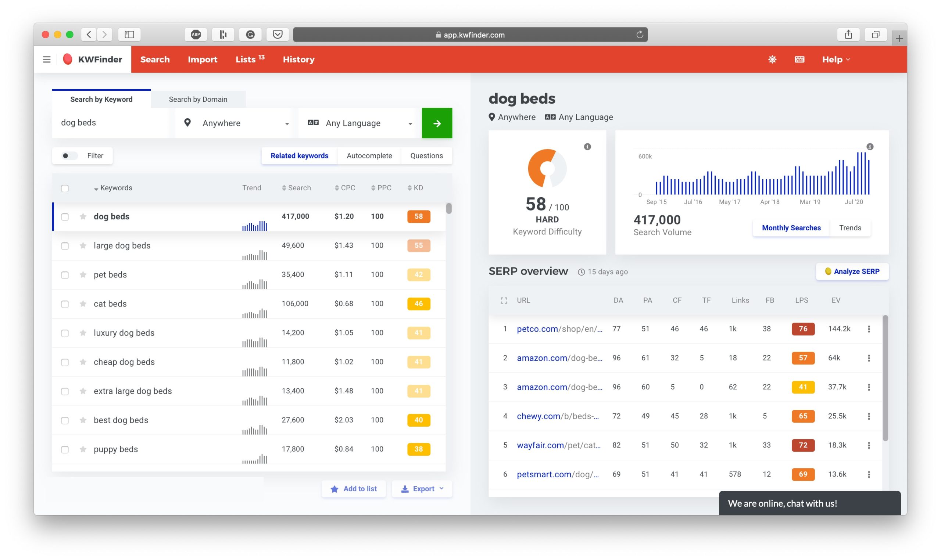Click the Add to list button
The height and width of the screenshot is (560, 941).
click(x=353, y=489)
